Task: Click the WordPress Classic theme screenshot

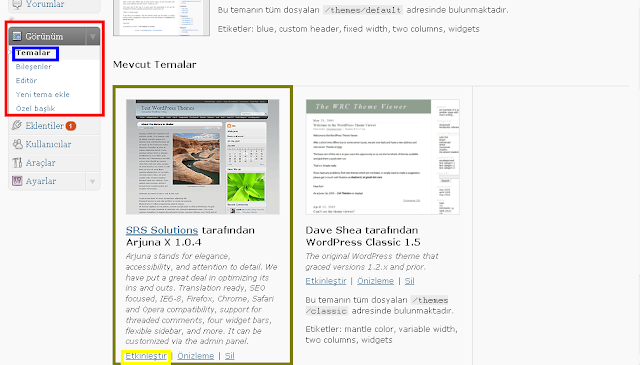Action: [x=382, y=157]
